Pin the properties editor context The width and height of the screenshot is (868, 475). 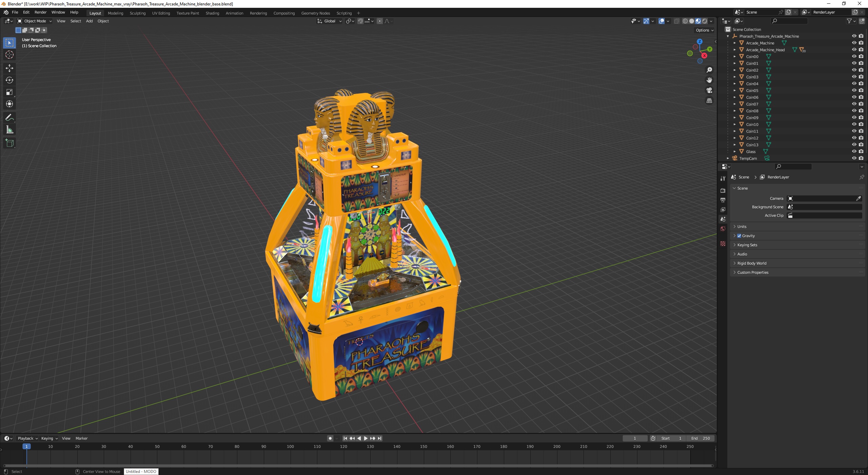[x=862, y=177]
